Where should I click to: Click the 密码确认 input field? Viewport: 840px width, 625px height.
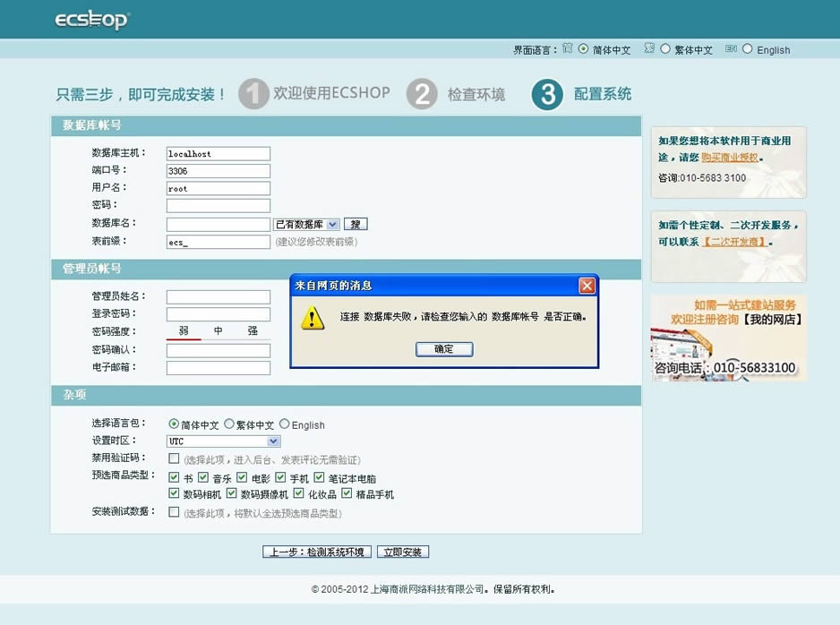point(218,351)
